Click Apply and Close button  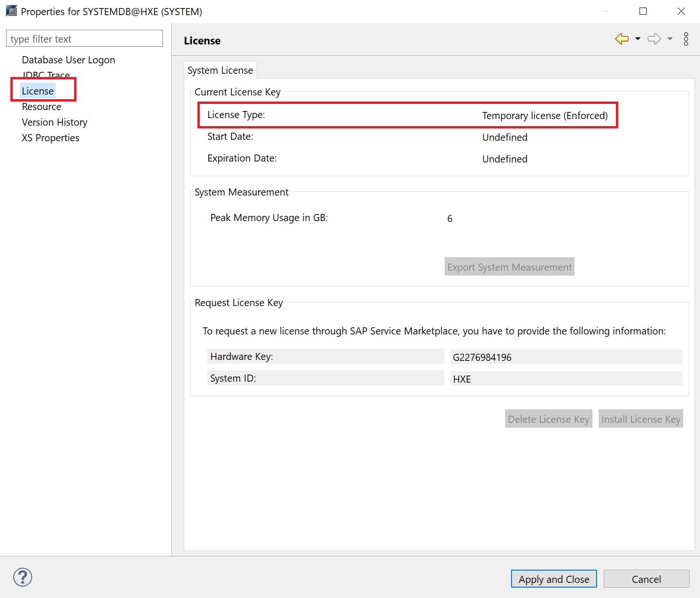554,579
